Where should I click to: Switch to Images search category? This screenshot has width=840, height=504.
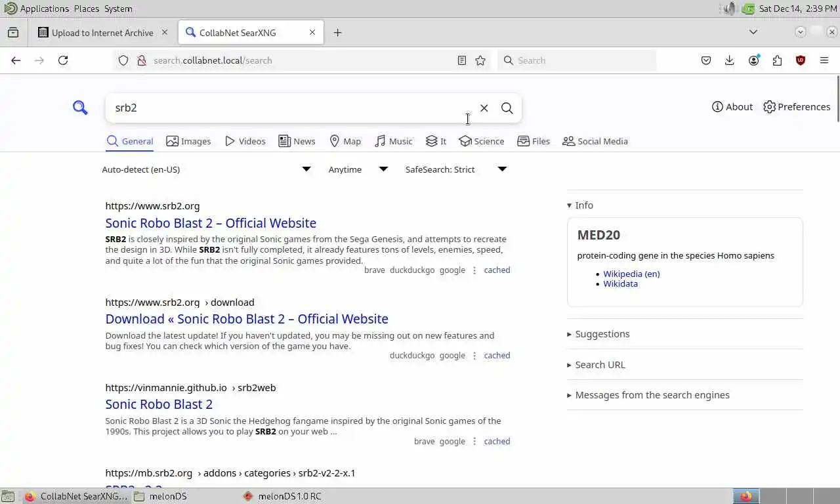click(189, 141)
